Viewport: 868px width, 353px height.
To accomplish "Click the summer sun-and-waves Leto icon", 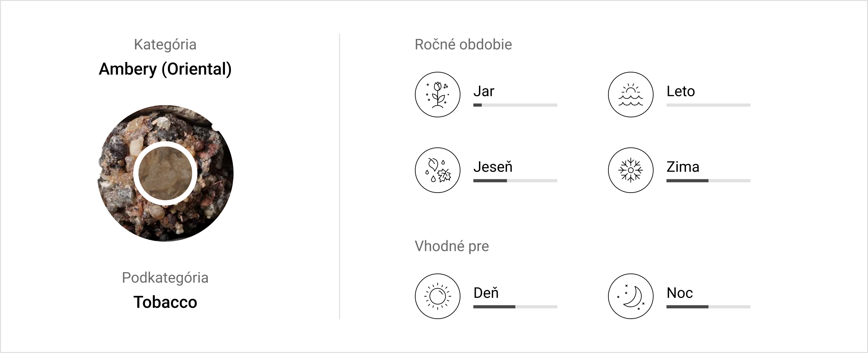I will point(630,95).
